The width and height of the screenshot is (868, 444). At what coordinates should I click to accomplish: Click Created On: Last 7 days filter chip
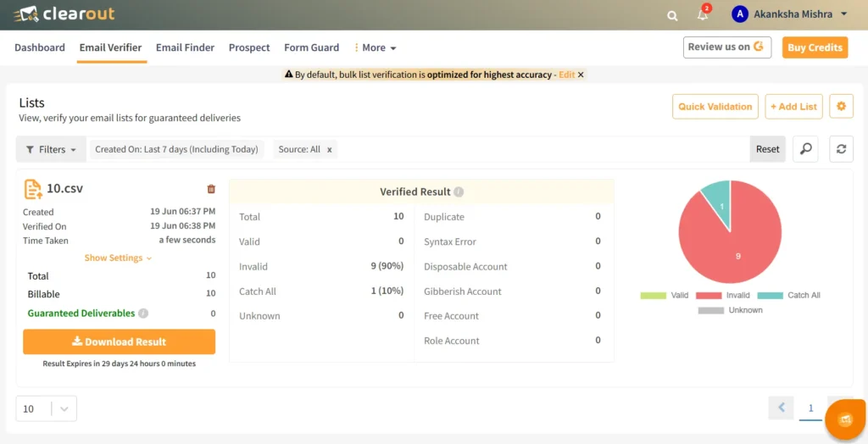coord(176,149)
